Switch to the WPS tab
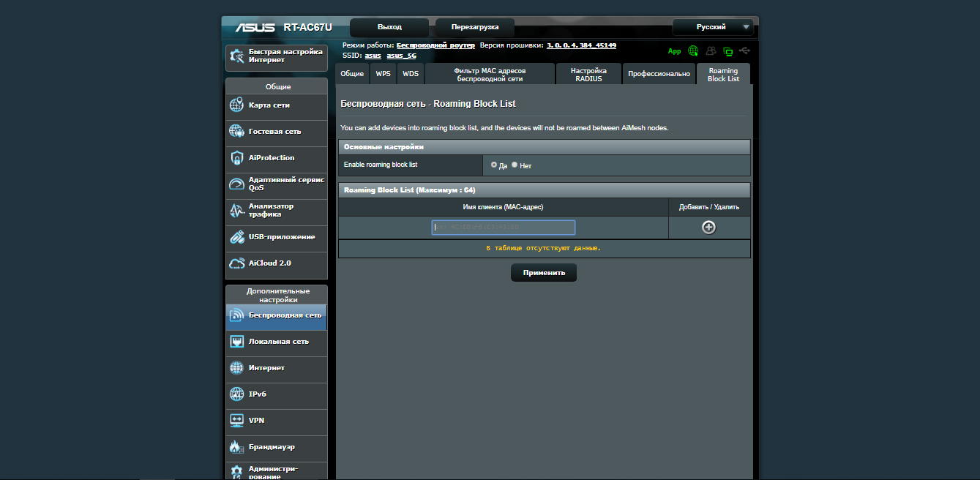The height and width of the screenshot is (480, 980). point(383,74)
